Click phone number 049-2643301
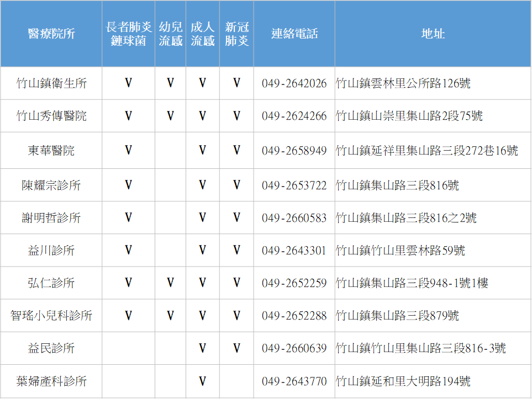The image size is (532, 399). (294, 251)
